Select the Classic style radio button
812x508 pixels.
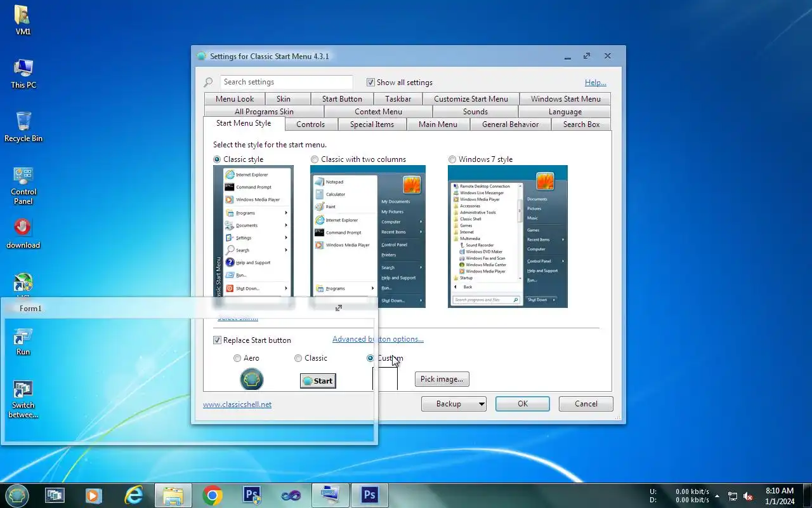(x=217, y=159)
